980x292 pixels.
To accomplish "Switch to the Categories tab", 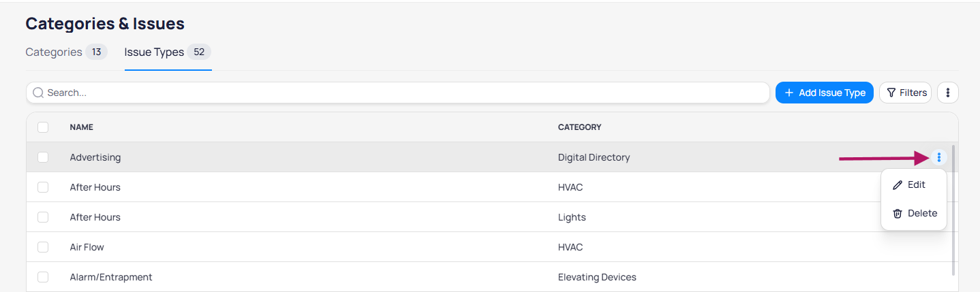I will click(x=54, y=52).
